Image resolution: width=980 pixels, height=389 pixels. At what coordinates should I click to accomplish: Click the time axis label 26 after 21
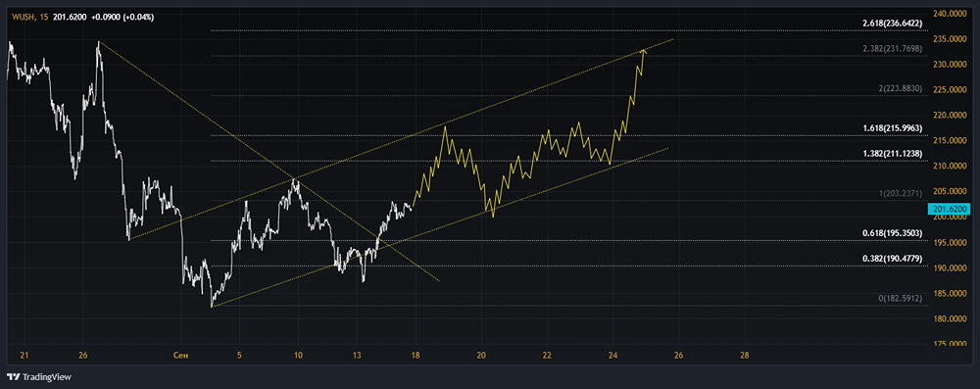82,356
